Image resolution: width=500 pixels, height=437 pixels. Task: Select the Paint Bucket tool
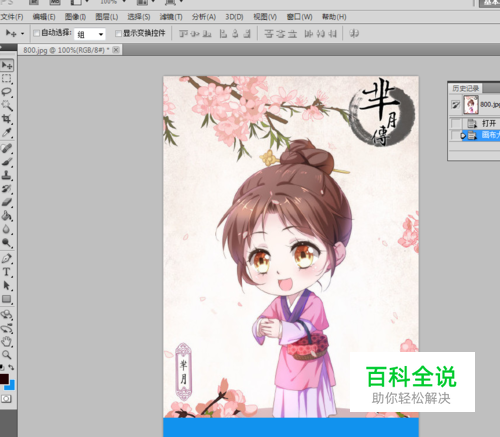tap(7, 216)
